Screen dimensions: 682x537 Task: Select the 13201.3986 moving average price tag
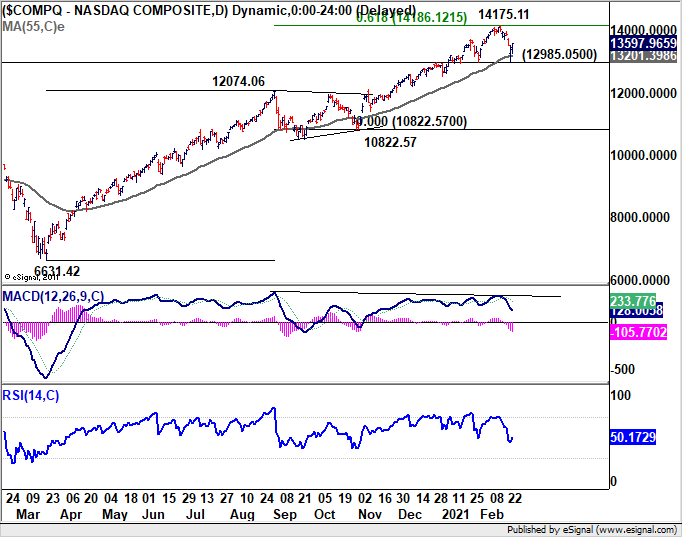click(643, 56)
